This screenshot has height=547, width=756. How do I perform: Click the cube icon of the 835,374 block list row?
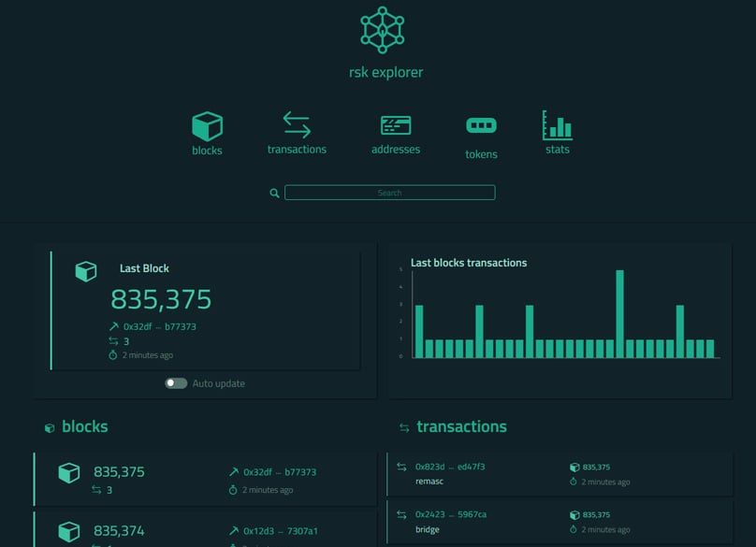(x=69, y=532)
